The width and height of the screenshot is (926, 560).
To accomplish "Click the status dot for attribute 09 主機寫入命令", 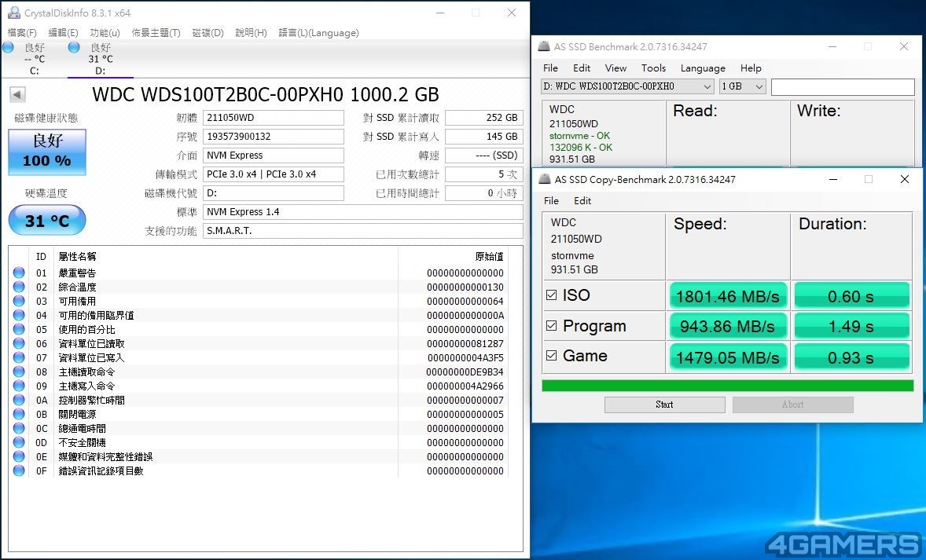I will tap(19, 386).
